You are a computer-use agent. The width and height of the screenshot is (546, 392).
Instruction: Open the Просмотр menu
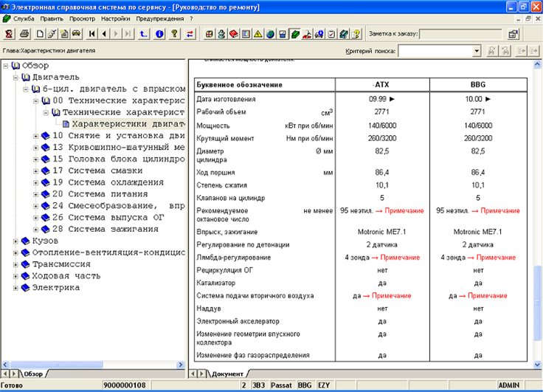point(82,18)
